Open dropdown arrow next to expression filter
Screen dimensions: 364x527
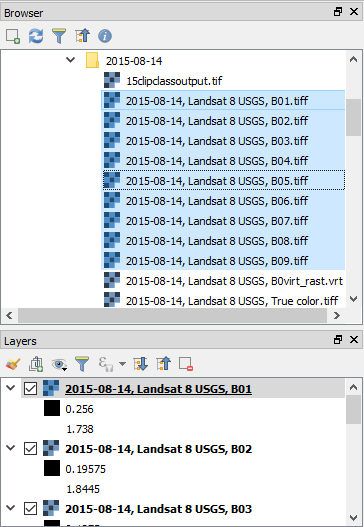(x=122, y=364)
